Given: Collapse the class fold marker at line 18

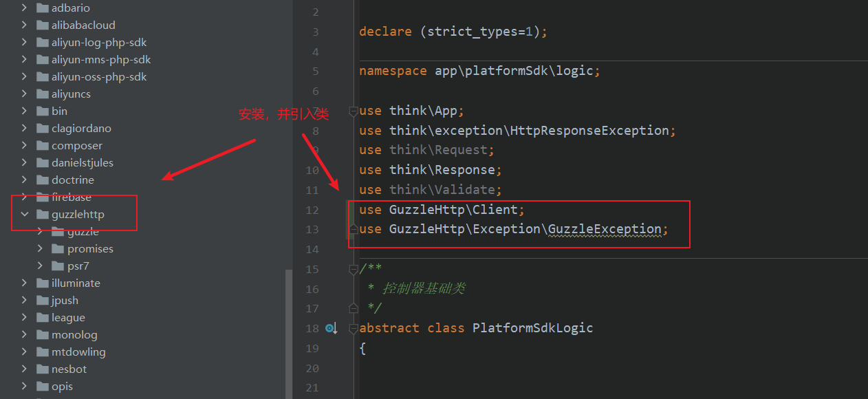Looking at the screenshot, I should tap(354, 328).
